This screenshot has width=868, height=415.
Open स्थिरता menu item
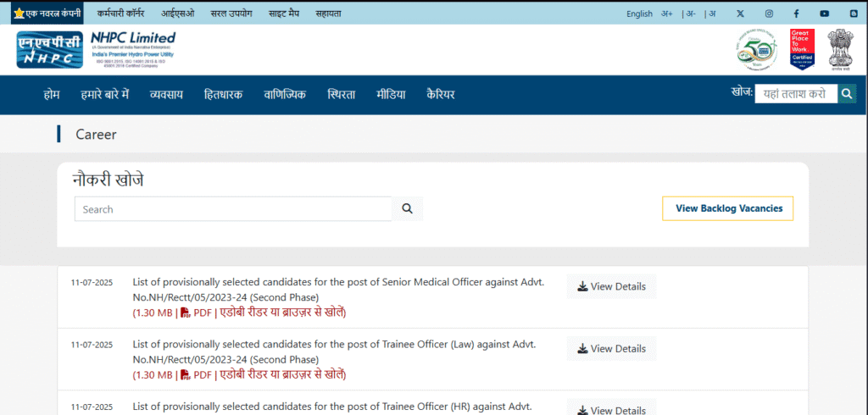coord(342,95)
